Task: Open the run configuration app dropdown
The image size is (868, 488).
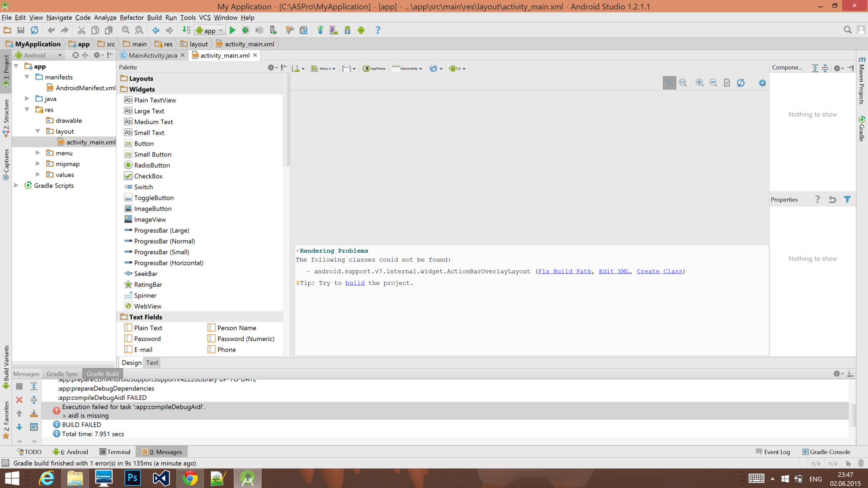Action: tap(209, 30)
